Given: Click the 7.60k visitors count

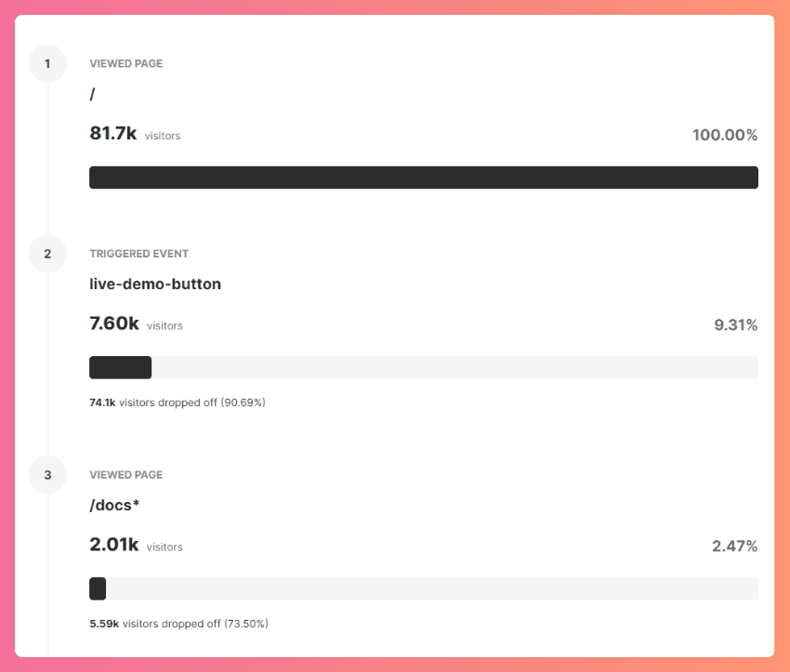Looking at the screenshot, I should point(114,323).
